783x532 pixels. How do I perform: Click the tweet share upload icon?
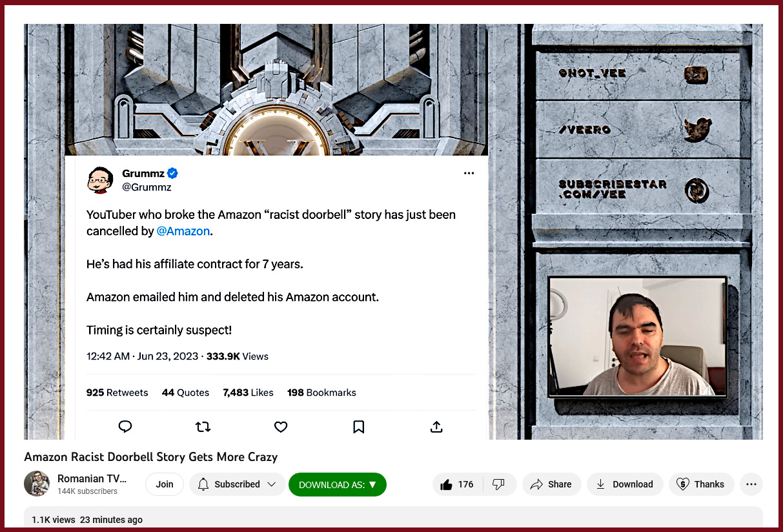click(x=436, y=426)
